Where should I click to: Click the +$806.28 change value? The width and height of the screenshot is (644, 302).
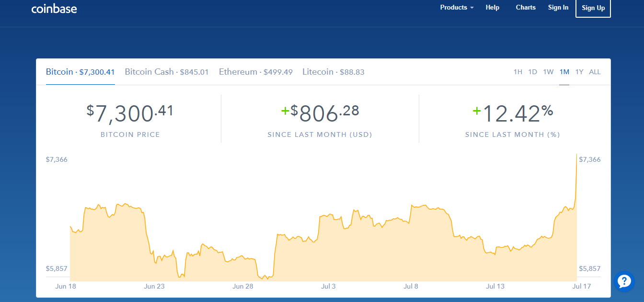320,114
